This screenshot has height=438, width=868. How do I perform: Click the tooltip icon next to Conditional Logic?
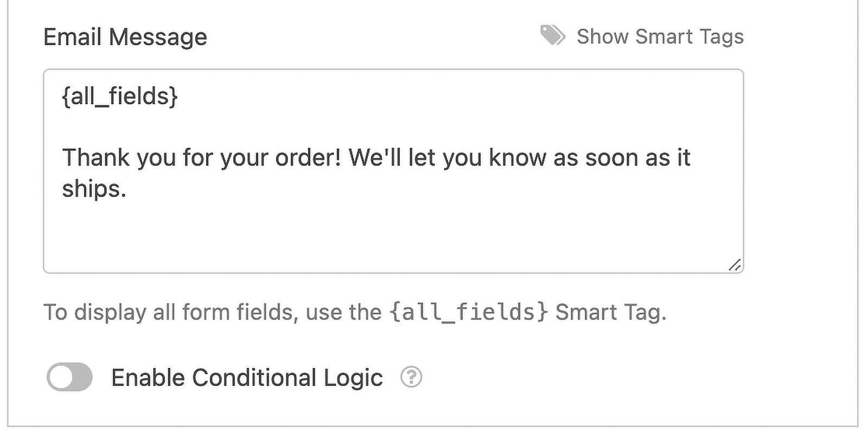pyautogui.click(x=411, y=377)
